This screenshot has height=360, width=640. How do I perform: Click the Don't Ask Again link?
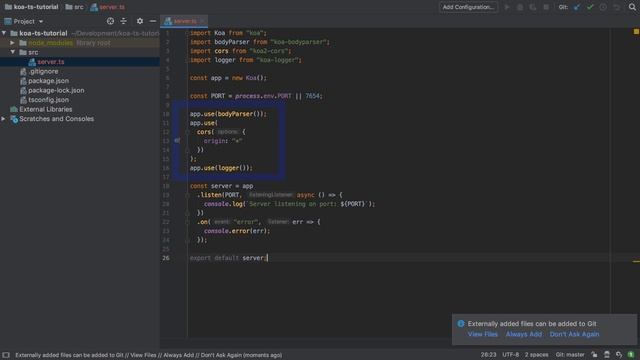click(574, 334)
